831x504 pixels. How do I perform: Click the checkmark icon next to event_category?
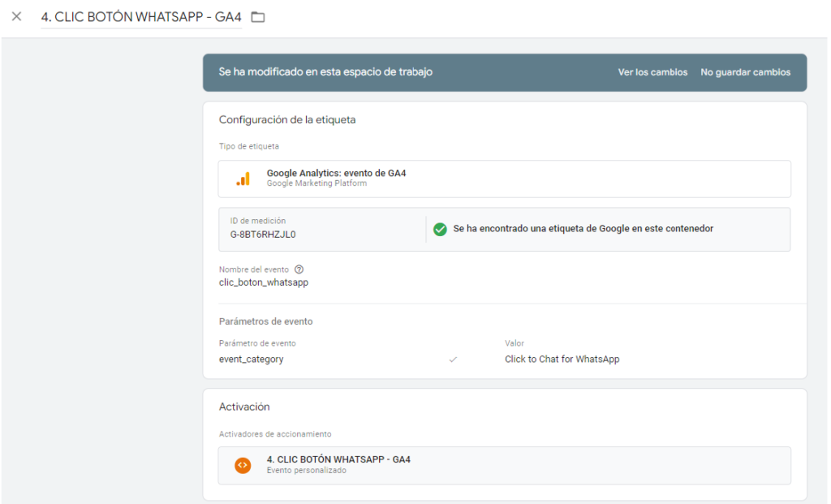click(453, 360)
